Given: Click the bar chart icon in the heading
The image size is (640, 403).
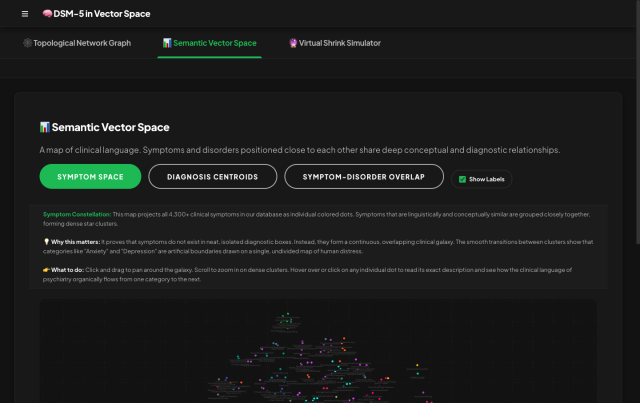Looking at the screenshot, I should (x=44, y=127).
